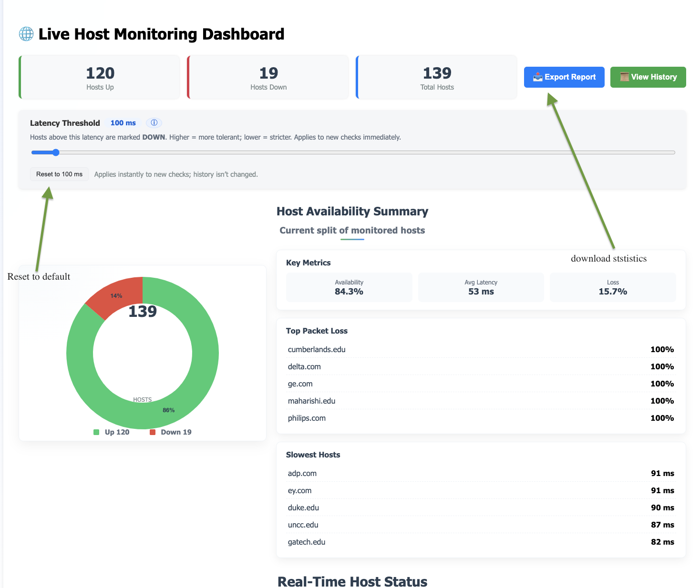Select gatech.edu in Slowest Hosts

coord(481,542)
